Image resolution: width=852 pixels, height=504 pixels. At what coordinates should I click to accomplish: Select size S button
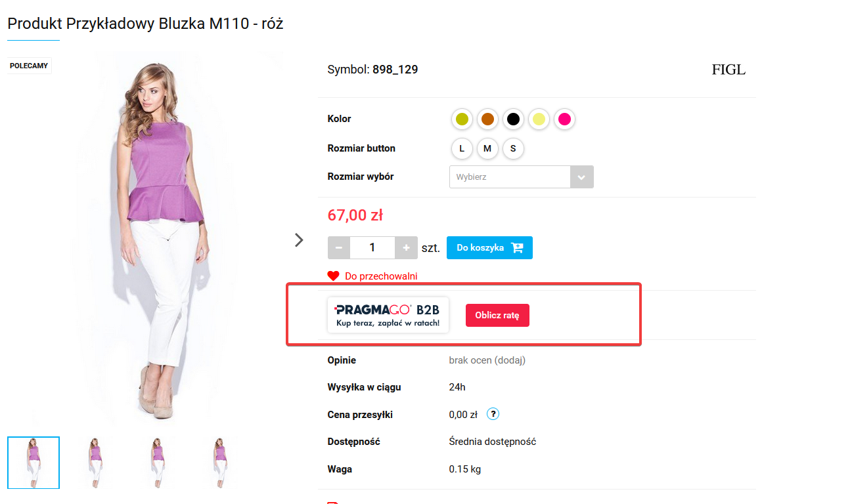click(513, 148)
